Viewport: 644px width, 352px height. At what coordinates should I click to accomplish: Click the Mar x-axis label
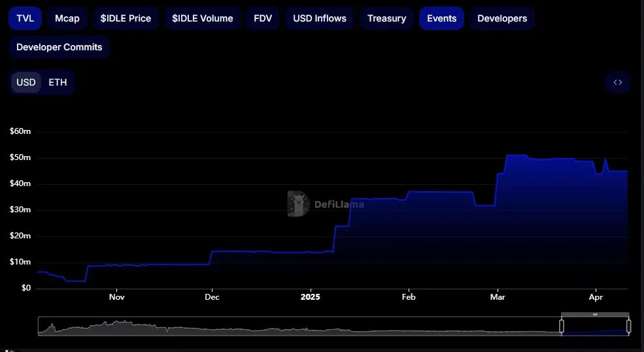click(x=498, y=297)
